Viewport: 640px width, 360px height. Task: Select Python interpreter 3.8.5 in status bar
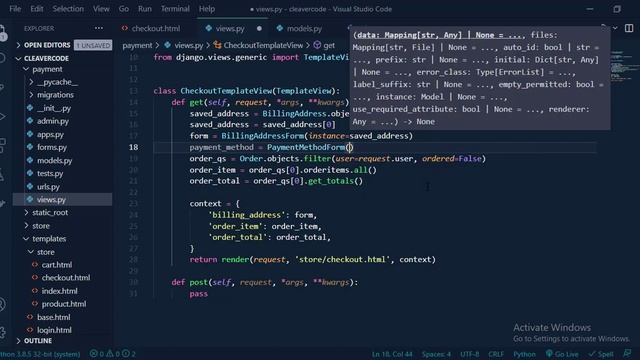pyautogui.click(x=40, y=354)
